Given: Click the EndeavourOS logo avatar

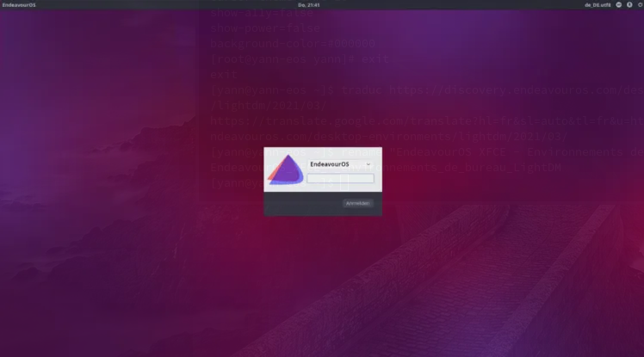Looking at the screenshot, I should tap(284, 169).
